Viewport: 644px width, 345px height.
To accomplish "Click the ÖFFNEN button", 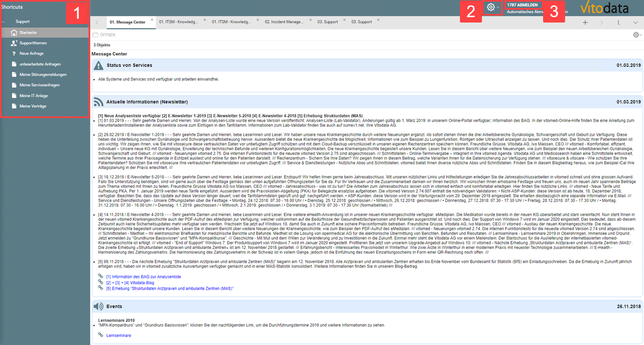I will (x=104, y=34).
